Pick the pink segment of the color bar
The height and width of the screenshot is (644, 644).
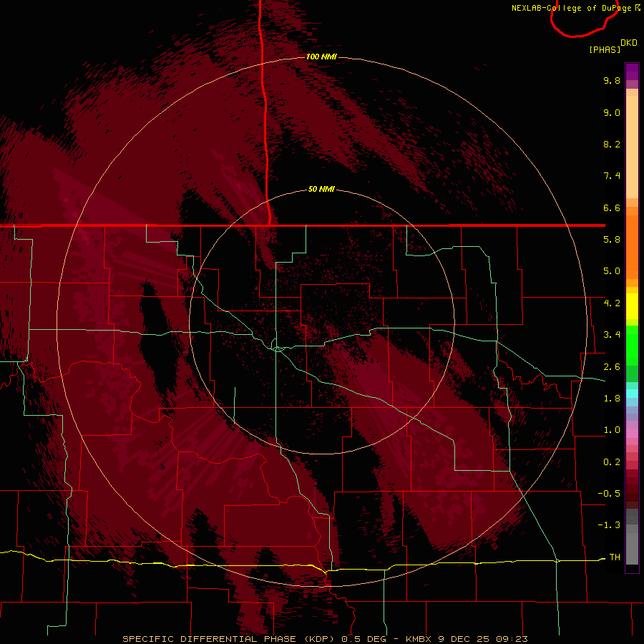[x=632, y=432]
